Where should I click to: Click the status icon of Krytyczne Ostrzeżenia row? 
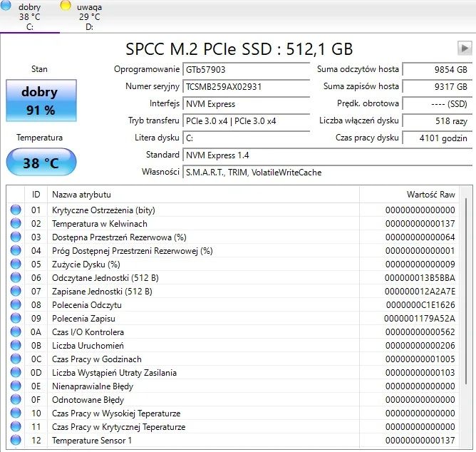pyautogui.click(x=16, y=210)
